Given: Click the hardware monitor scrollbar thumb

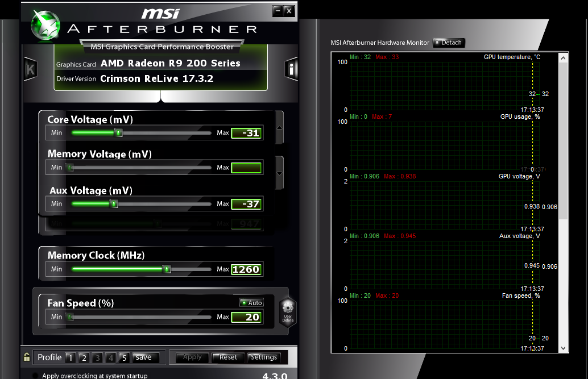Looking at the screenshot, I should (563, 141).
